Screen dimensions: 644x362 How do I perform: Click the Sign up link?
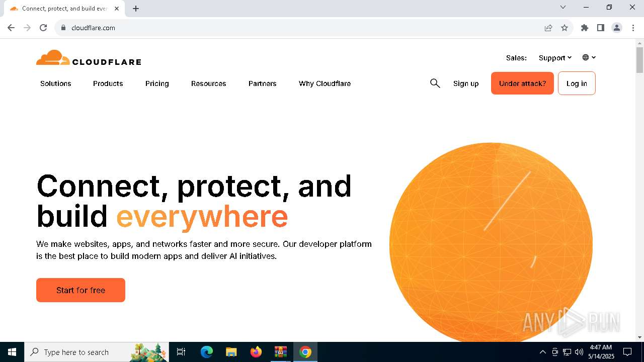[x=466, y=83]
